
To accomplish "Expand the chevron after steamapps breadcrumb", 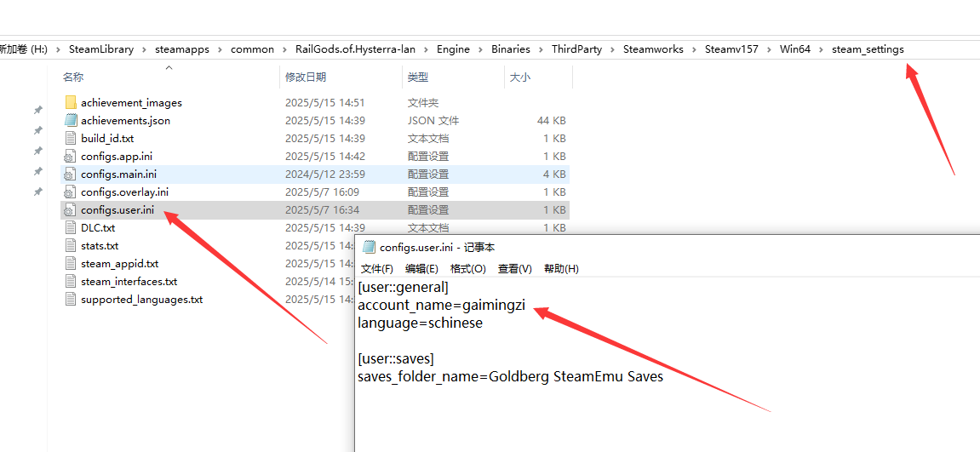I will [x=220, y=49].
